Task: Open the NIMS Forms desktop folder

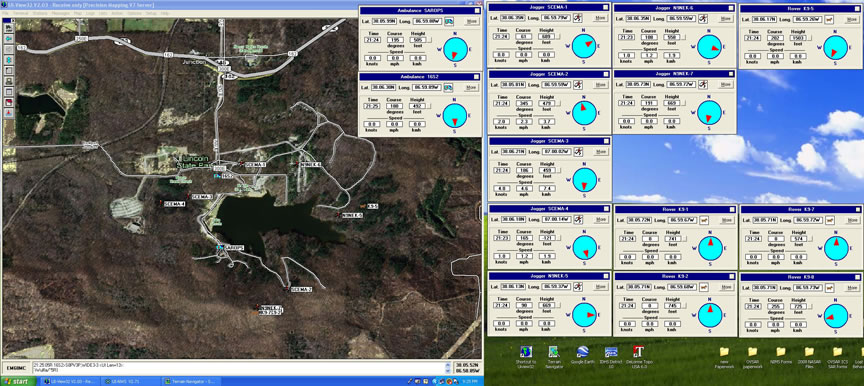Action: pyautogui.click(x=780, y=355)
